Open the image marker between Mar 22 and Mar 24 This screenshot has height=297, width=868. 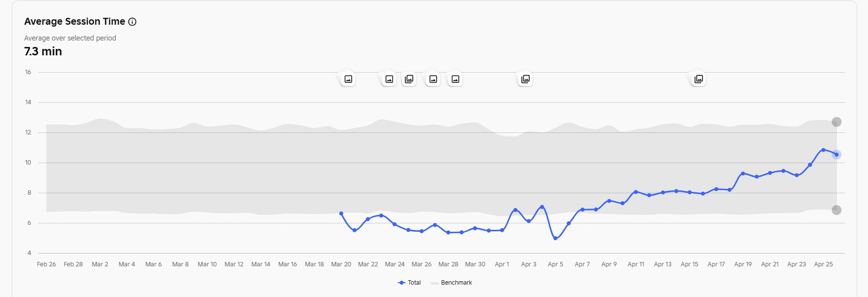click(389, 79)
